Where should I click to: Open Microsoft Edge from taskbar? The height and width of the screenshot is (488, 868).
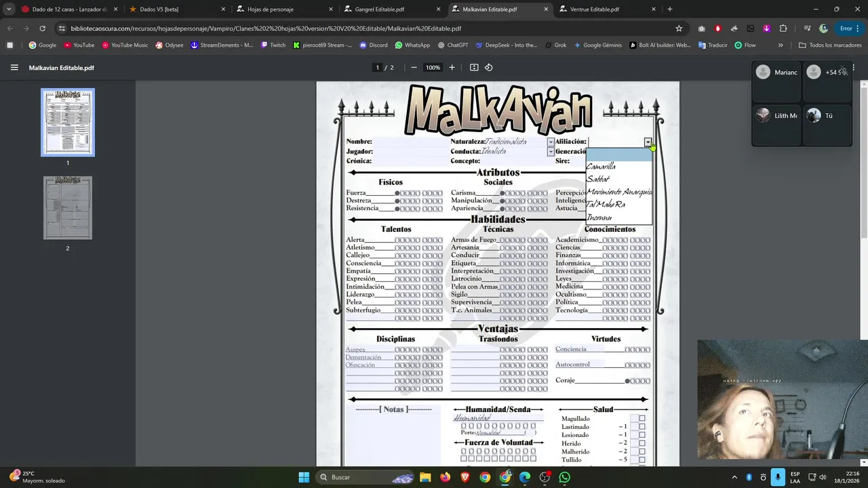click(525, 477)
